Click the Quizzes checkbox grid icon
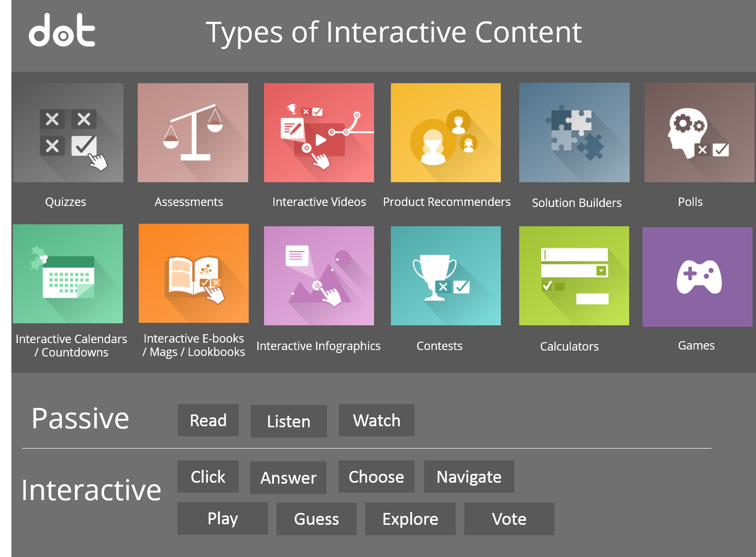 tap(68, 133)
